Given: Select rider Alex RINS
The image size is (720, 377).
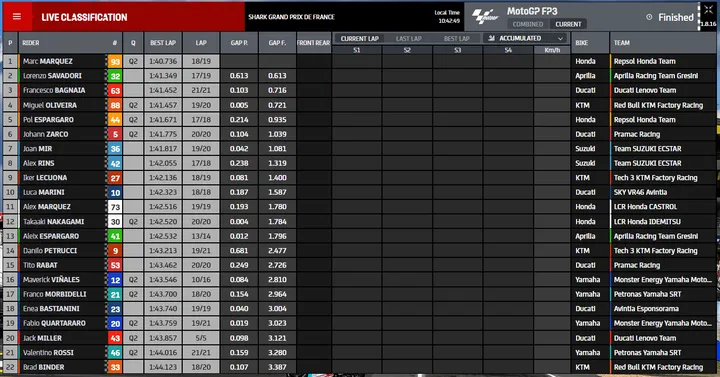Looking at the screenshot, I should click(39, 163).
